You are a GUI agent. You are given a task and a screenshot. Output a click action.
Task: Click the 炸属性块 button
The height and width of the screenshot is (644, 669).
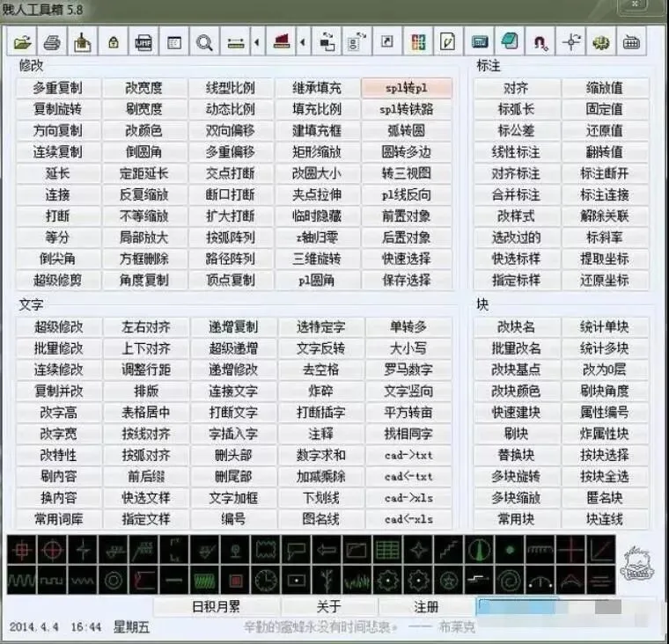point(605,434)
